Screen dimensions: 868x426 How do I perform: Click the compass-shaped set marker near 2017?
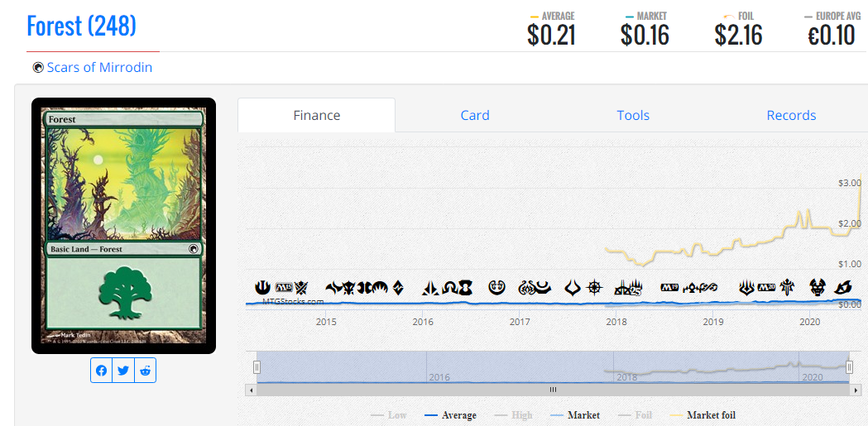[595, 287]
